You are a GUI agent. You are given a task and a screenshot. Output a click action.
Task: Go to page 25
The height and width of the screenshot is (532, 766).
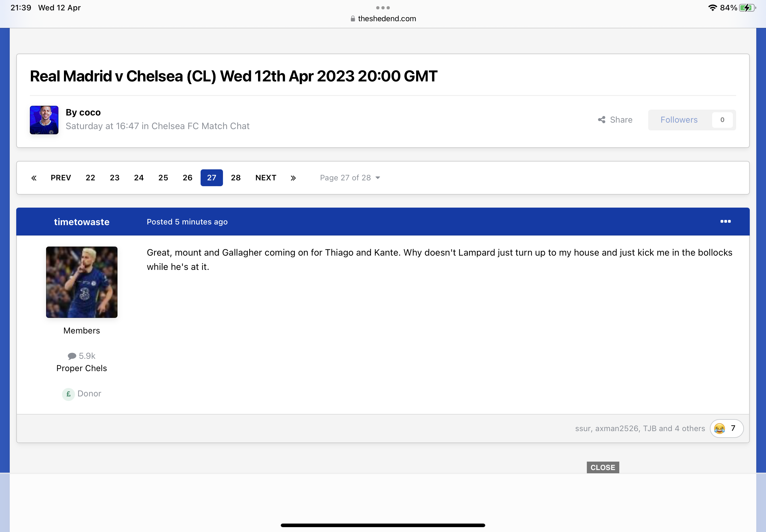pos(163,178)
